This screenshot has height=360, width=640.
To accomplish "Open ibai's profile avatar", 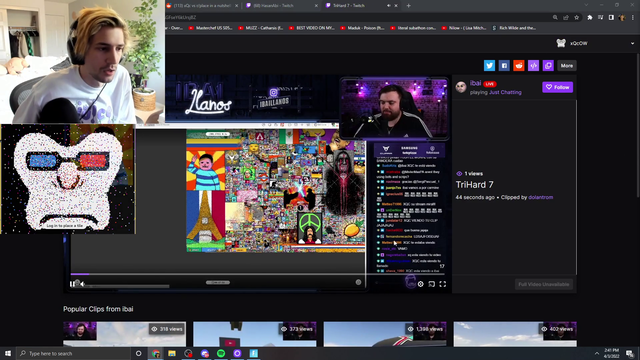I will click(x=461, y=87).
